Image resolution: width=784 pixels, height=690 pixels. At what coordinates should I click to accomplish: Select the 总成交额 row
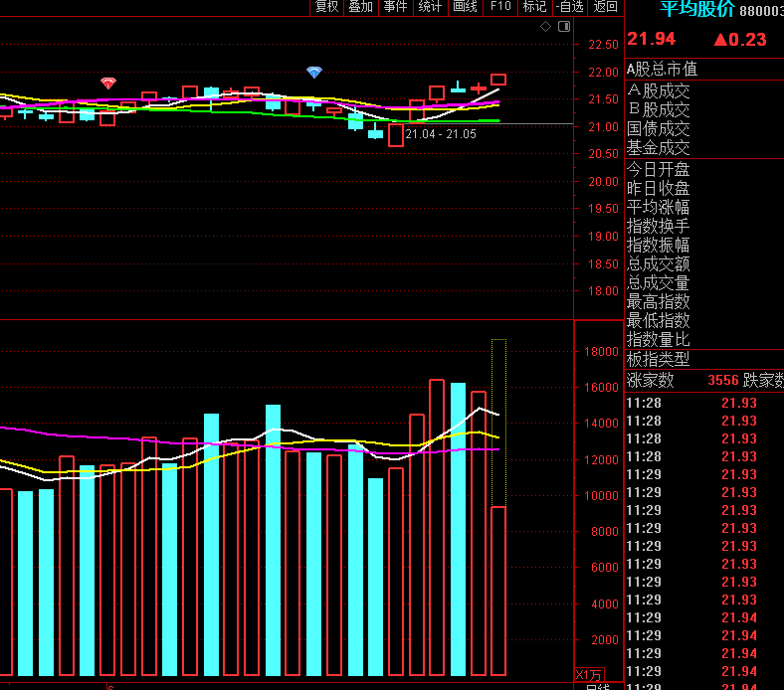click(704, 264)
